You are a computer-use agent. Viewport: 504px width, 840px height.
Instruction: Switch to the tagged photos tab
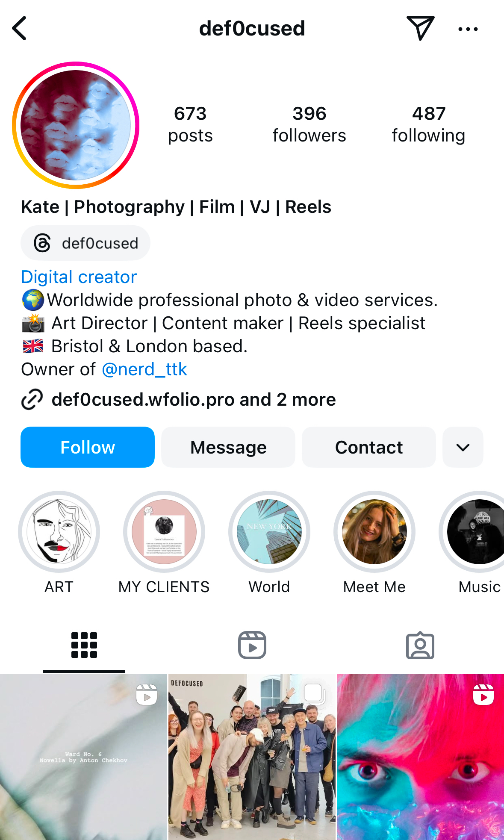(x=420, y=645)
